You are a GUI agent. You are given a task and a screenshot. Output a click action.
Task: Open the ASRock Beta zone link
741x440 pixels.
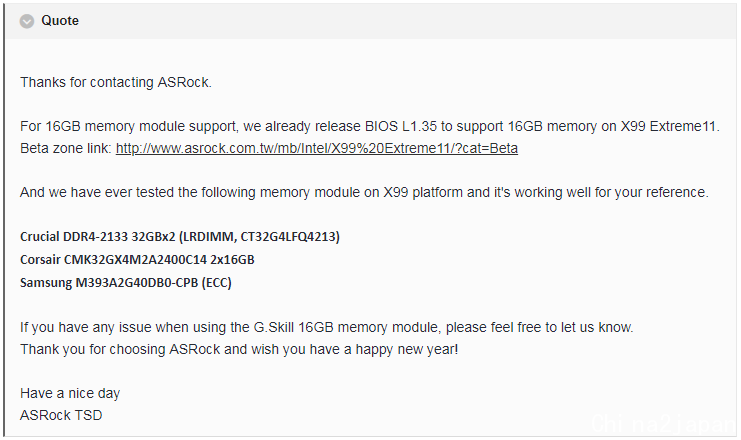tap(317, 149)
